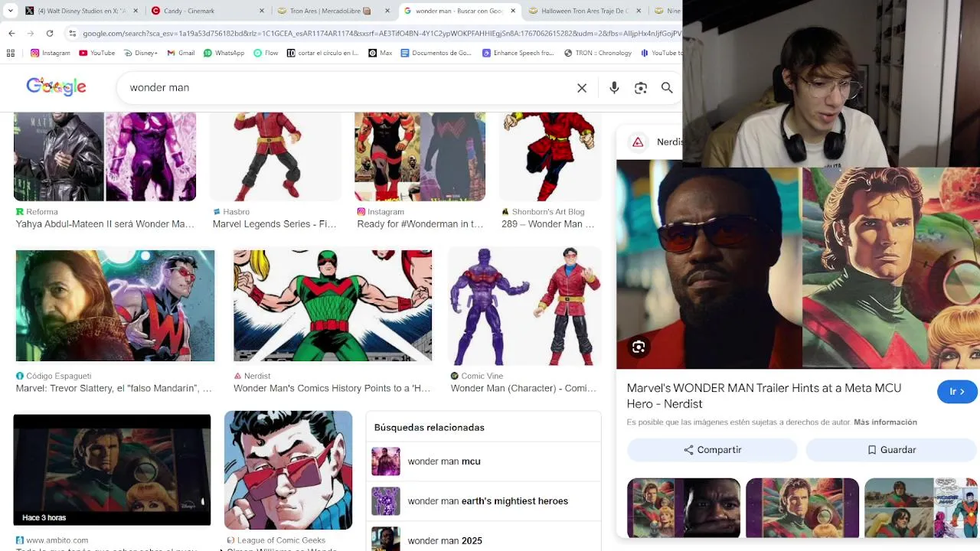Close the wonder man search tab
The width and height of the screenshot is (980, 551).
[513, 11]
